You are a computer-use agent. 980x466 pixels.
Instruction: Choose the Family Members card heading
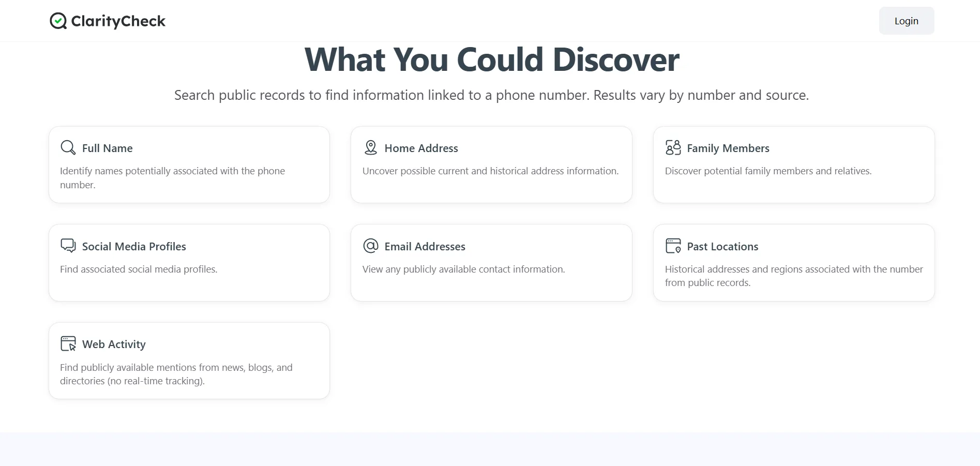click(728, 148)
